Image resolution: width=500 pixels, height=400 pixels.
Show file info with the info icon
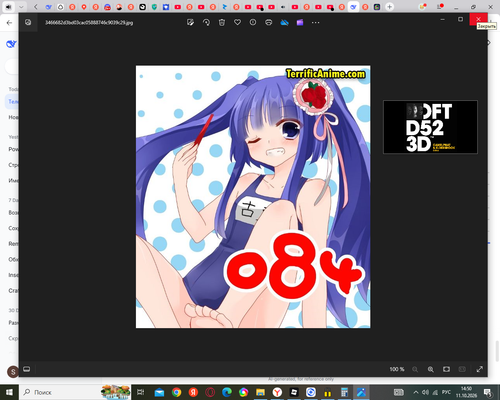coord(253,23)
